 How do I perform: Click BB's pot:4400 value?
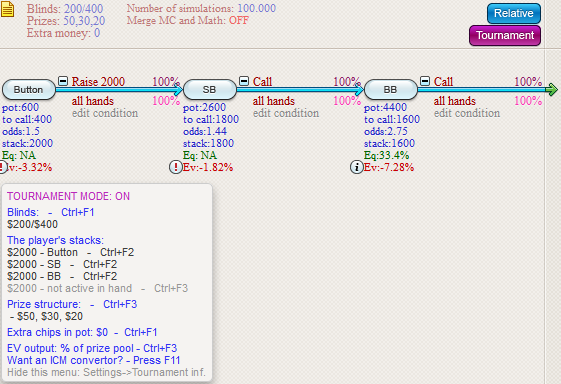click(385, 107)
